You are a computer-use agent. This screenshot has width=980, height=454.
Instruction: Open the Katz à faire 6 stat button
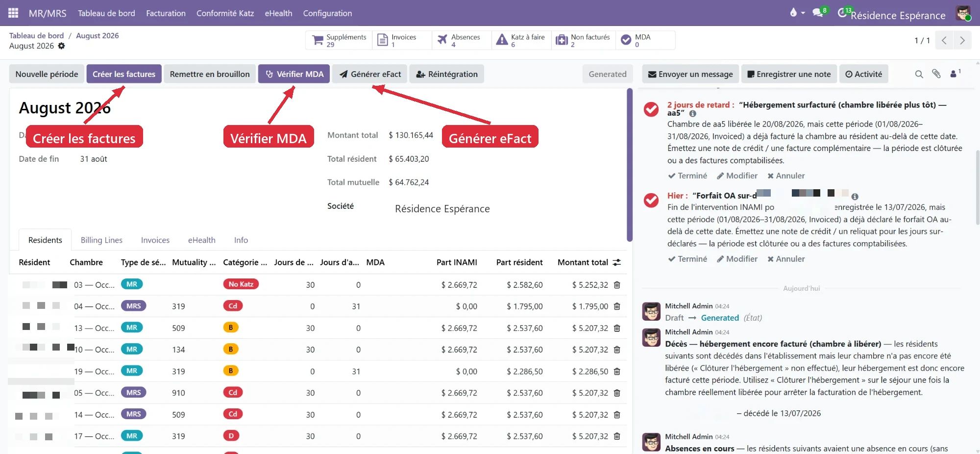coord(521,40)
